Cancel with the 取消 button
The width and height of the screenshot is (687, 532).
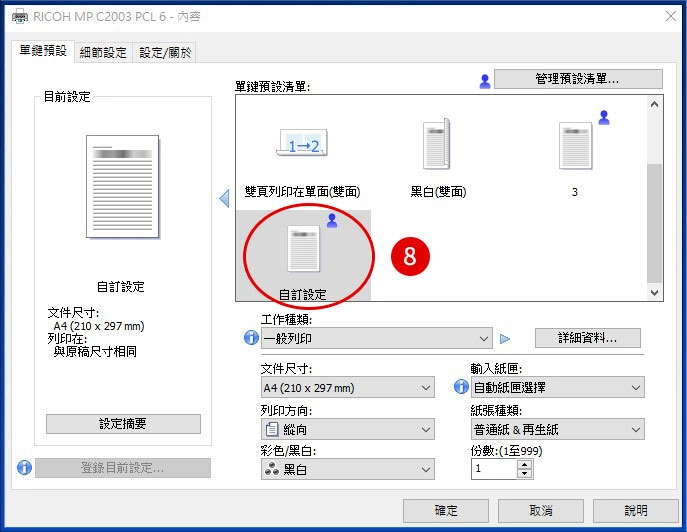coord(541,511)
